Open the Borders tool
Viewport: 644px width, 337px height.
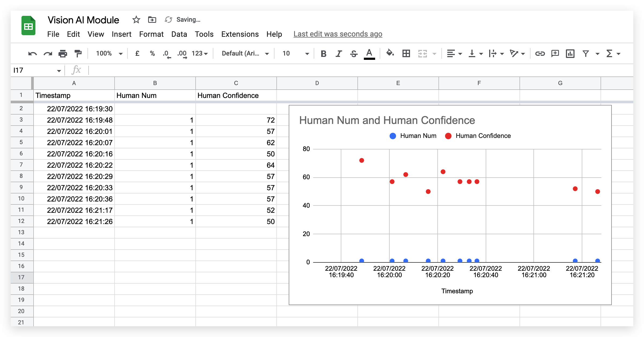[406, 54]
